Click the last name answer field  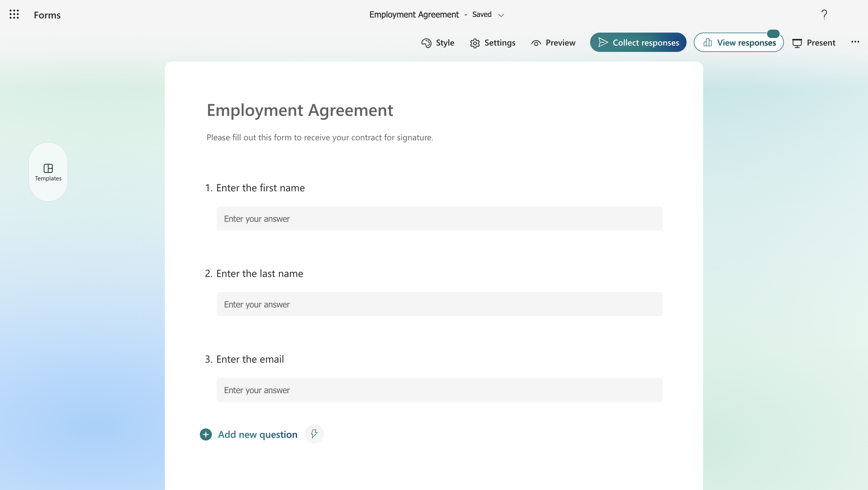coord(439,304)
